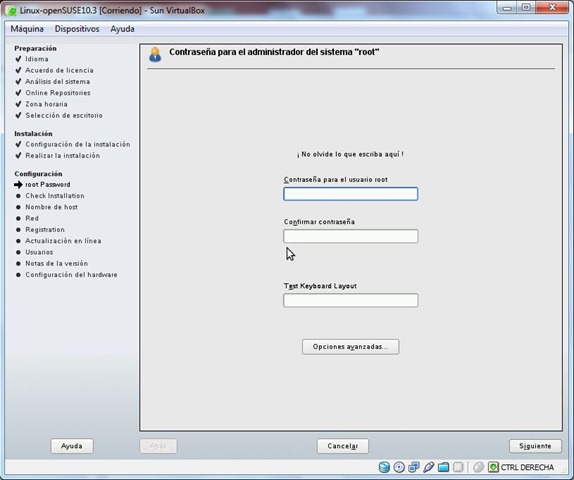Image resolution: width=574 pixels, height=480 pixels.
Task: Click Zona horaria step
Action: pos(46,104)
